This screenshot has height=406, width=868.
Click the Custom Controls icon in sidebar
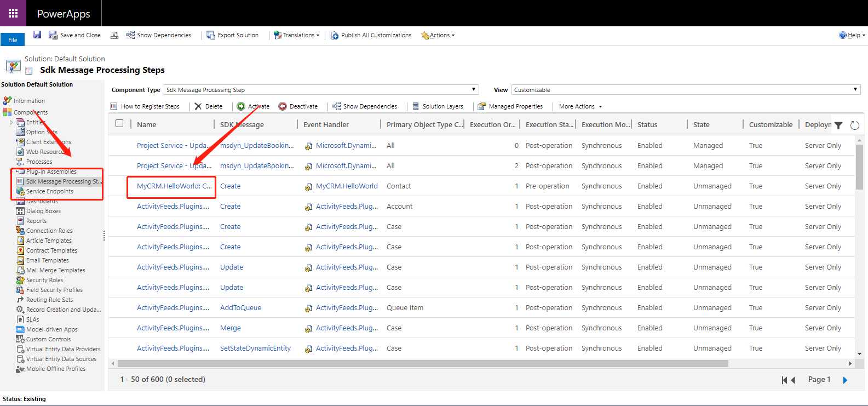[x=20, y=339]
